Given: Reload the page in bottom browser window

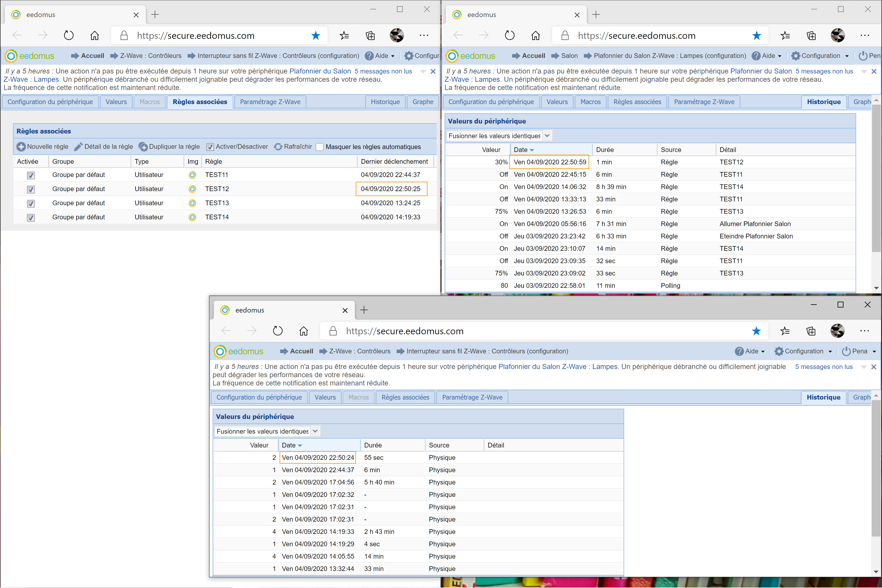Looking at the screenshot, I should 278,331.
